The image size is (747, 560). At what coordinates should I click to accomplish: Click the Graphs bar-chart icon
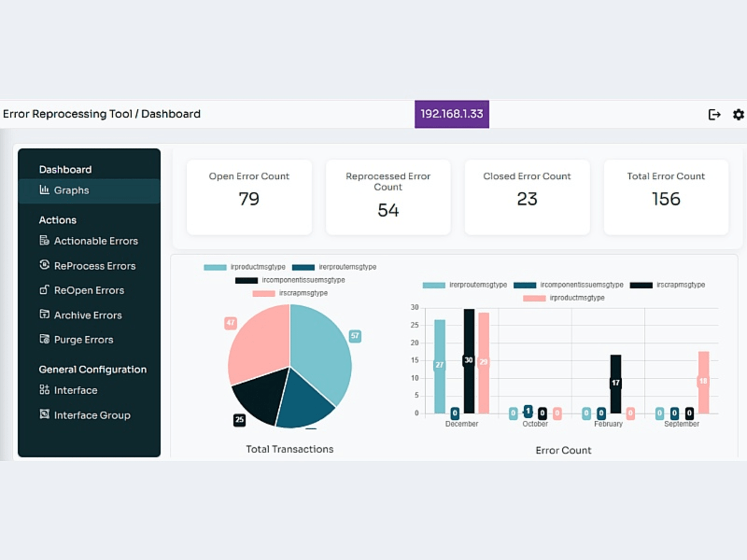pyautogui.click(x=44, y=190)
